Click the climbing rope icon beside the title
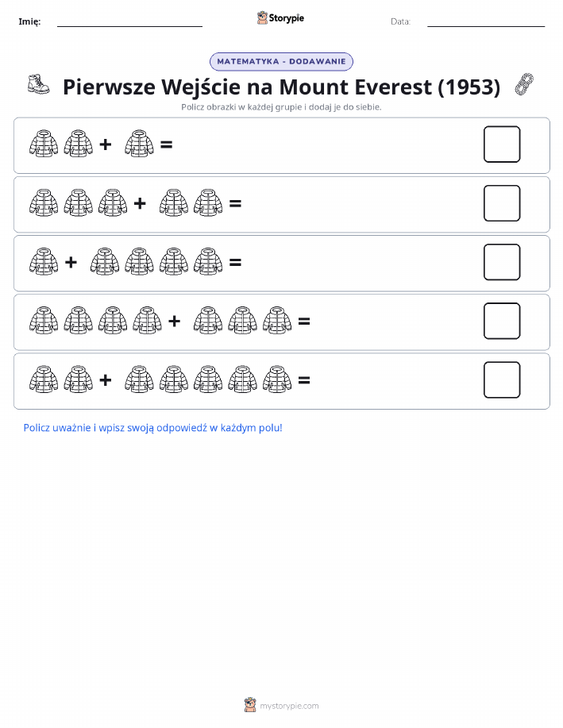The image size is (563, 728). [x=524, y=84]
